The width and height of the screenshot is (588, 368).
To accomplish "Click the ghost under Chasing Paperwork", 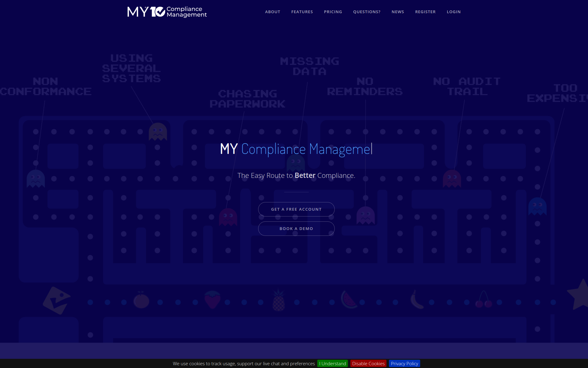I will [228, 217].
